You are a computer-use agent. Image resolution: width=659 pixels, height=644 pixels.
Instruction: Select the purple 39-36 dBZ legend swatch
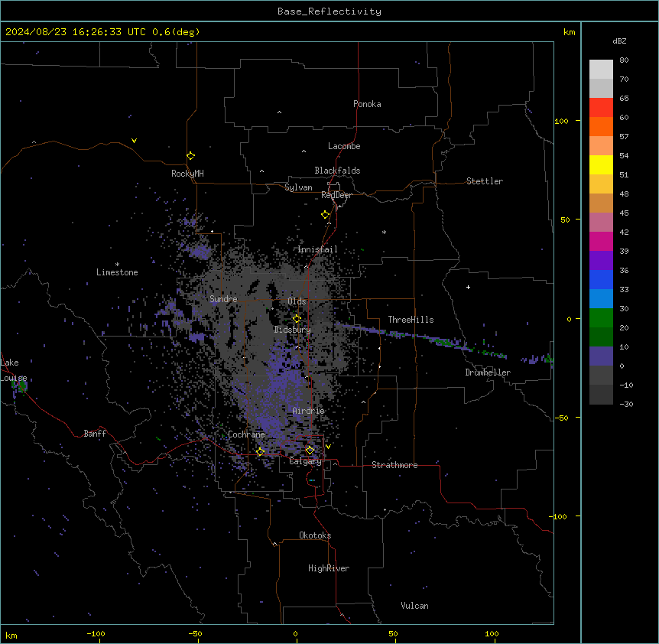click(601, 261)
